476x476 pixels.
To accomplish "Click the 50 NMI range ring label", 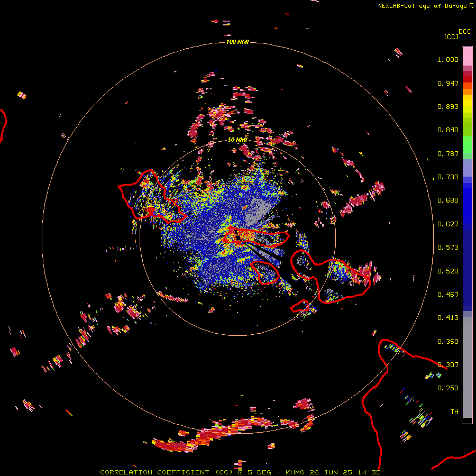I will tap(237, 140).
